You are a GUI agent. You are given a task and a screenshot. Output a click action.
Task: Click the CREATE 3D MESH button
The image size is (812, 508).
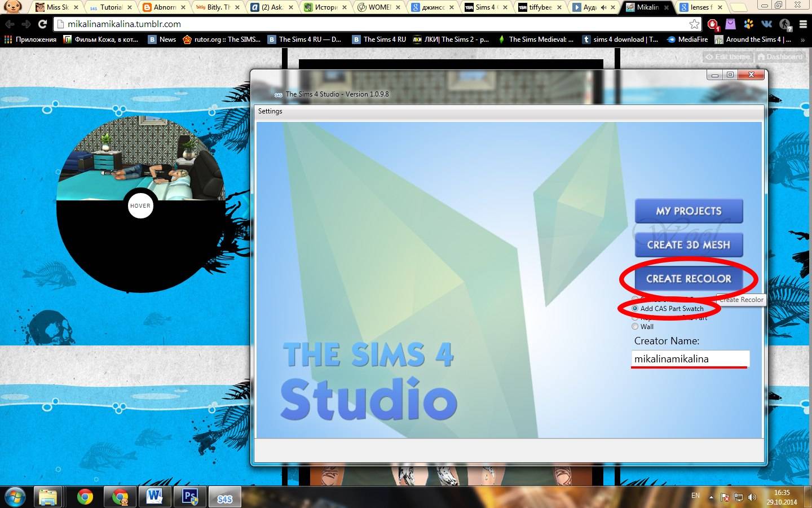point(689,245)
